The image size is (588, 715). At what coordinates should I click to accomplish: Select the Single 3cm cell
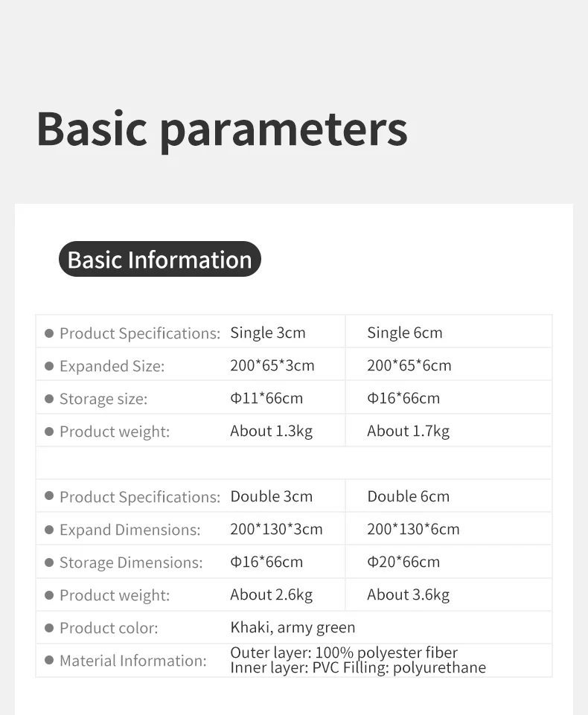[x=268, y=333]
